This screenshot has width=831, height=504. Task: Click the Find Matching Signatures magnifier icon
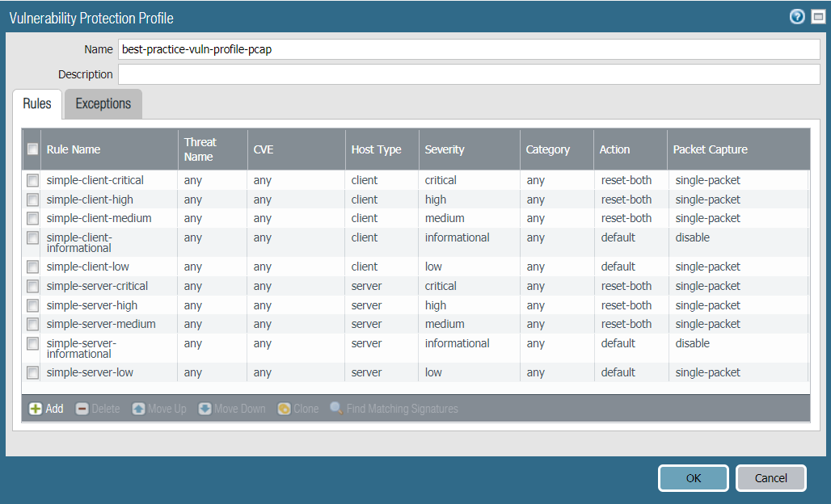tap(336, 409)
